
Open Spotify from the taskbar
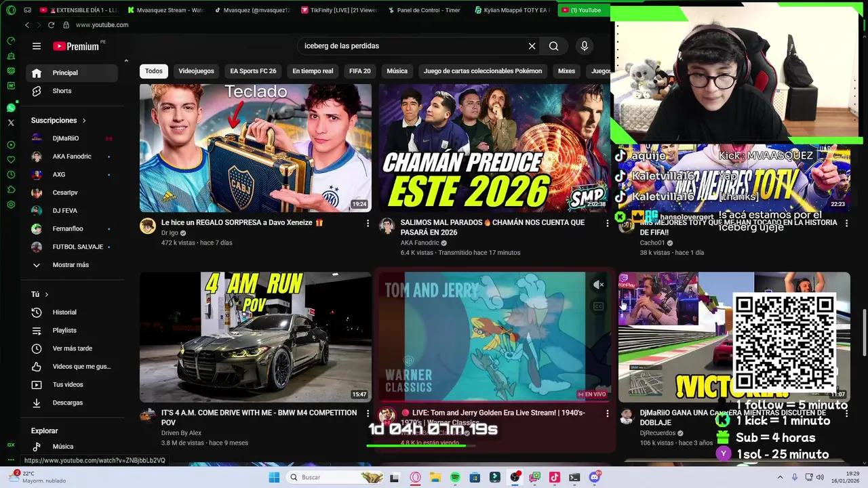[455, 477]
